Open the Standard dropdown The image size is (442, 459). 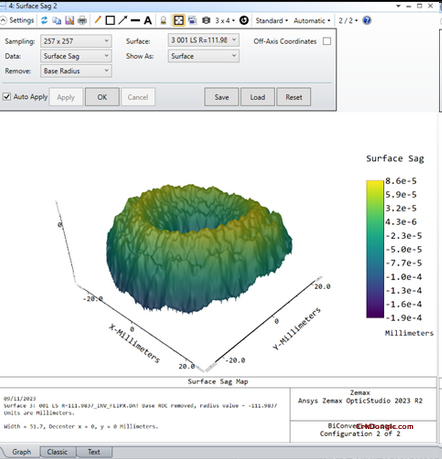pos(272,21)
